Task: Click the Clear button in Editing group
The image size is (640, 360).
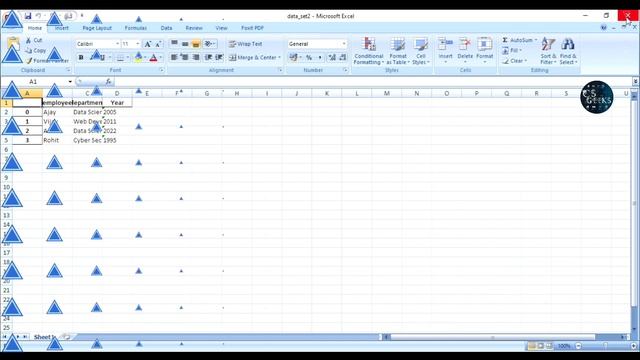Action: click(514, 60)
